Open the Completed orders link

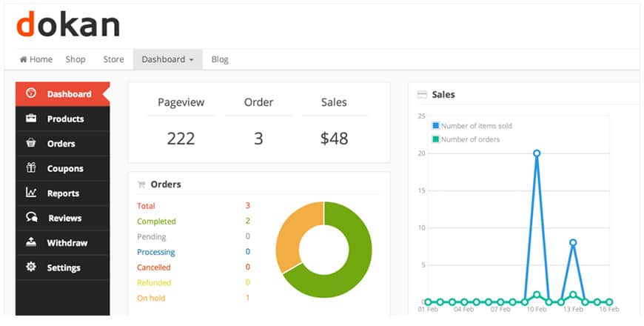pyautogui.click(x=156, y=222)
